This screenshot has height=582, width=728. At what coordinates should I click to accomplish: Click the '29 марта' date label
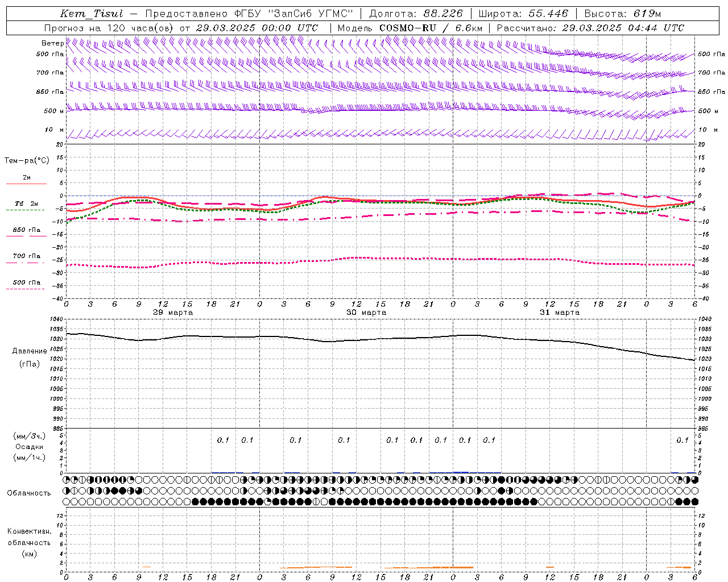point(173,313)
